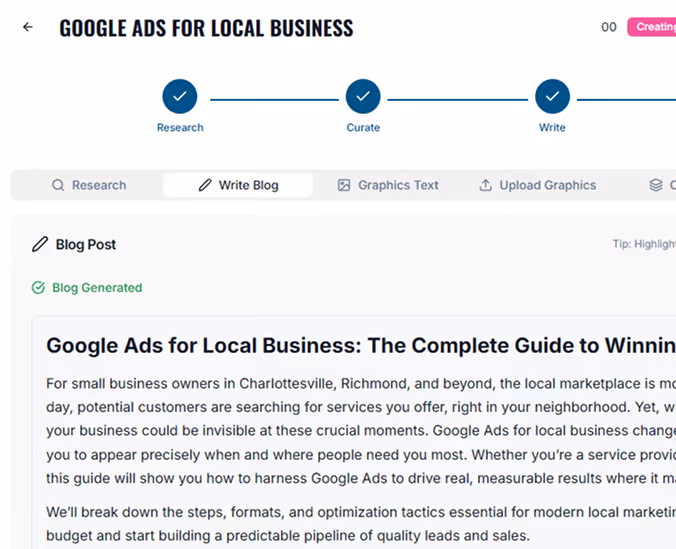Click inside the first blog paragraph

(361, 431)
